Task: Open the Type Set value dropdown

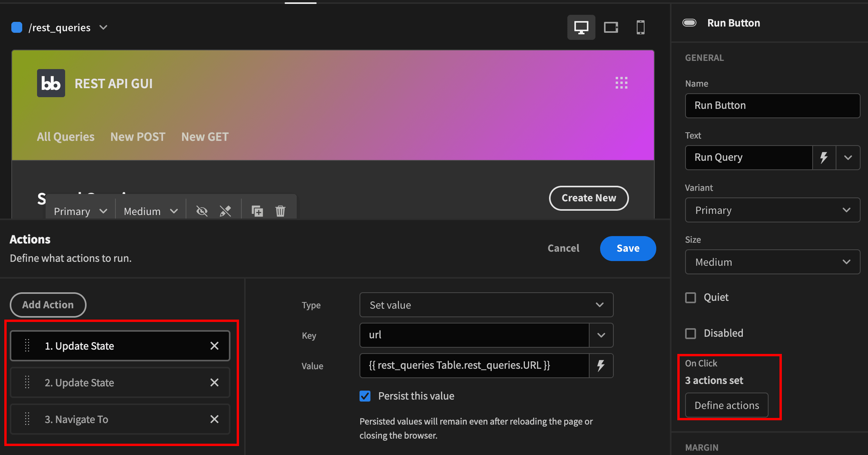Action: pos(486,305)
